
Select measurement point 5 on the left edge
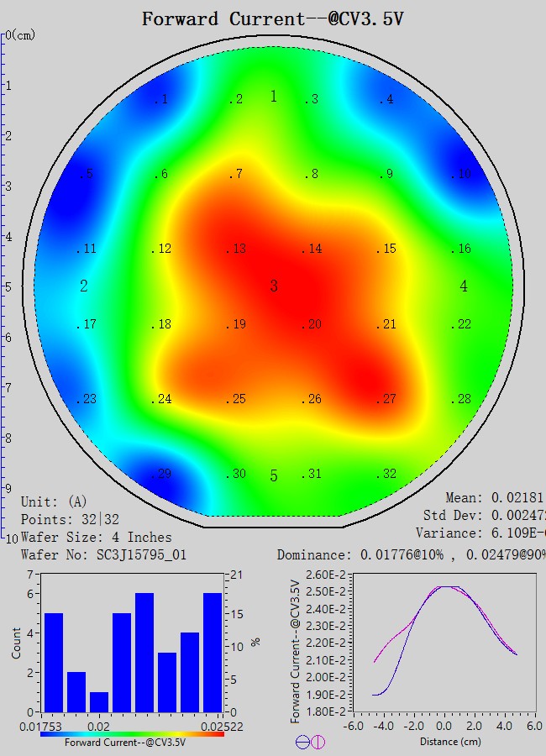(x=87, y=175)
